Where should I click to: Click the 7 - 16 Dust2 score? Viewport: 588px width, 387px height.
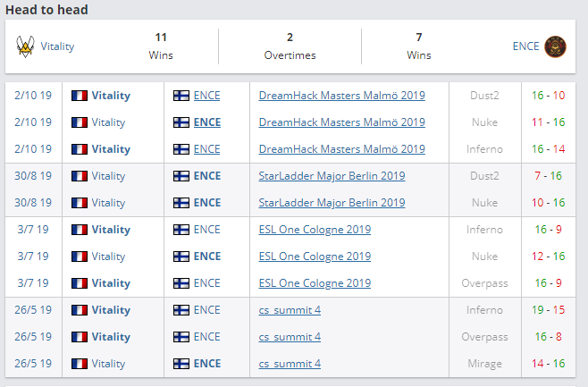[x=548, y=176]
